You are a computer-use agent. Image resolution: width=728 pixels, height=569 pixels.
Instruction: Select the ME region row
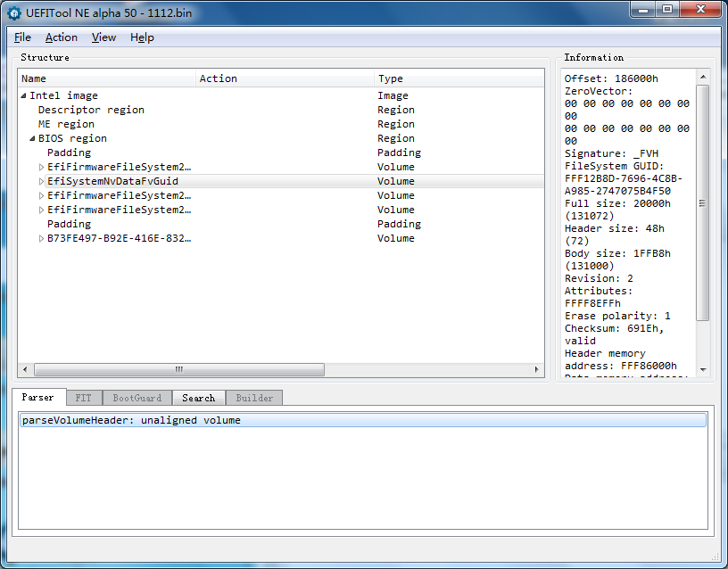click(281, 124)
